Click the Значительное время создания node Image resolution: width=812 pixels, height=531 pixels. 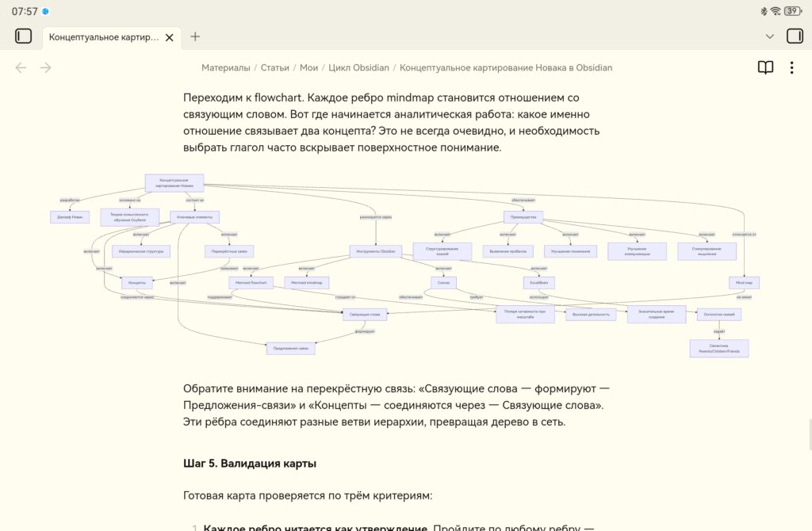657,314
